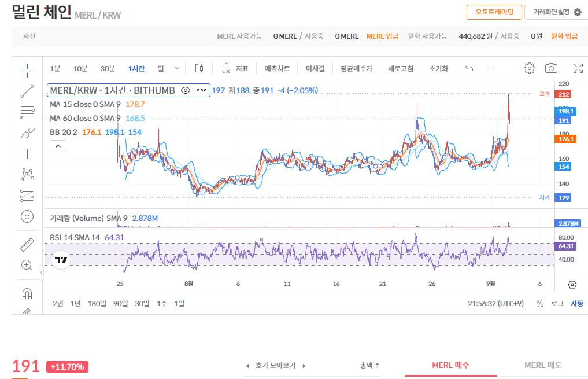Click the TradingView logo on the chart
The height and width of the screenshot is (379, 588).
pyautogui.click(x=61, y=260)
